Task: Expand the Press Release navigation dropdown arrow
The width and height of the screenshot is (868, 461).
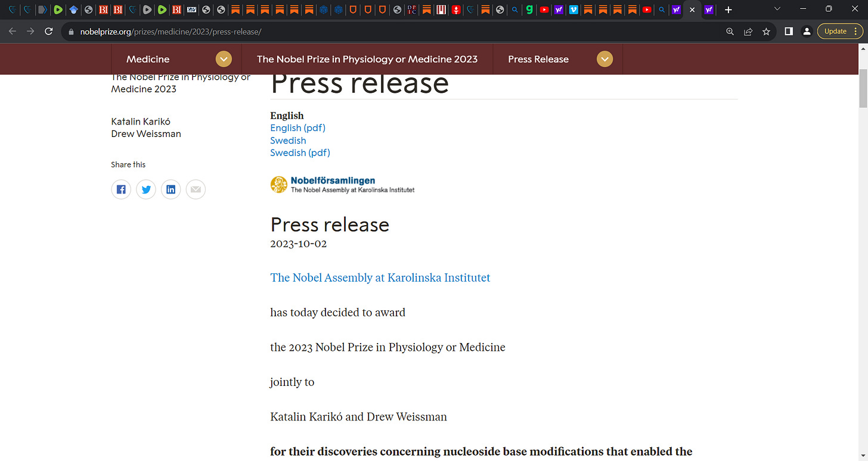Action: (604, 59)
